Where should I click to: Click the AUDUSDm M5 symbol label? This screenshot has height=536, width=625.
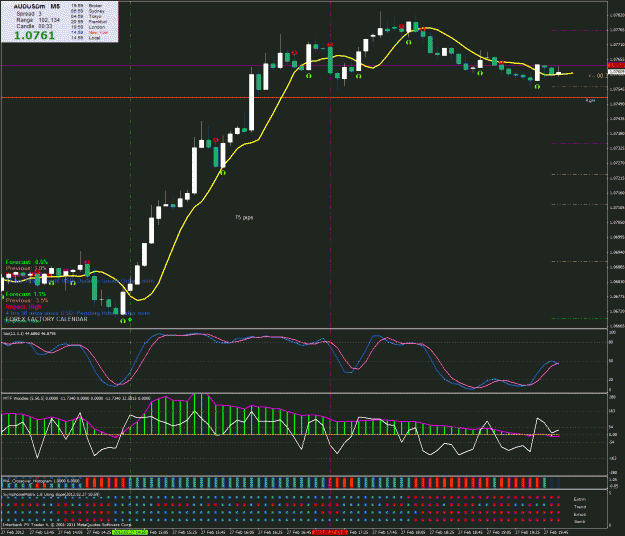37,7
